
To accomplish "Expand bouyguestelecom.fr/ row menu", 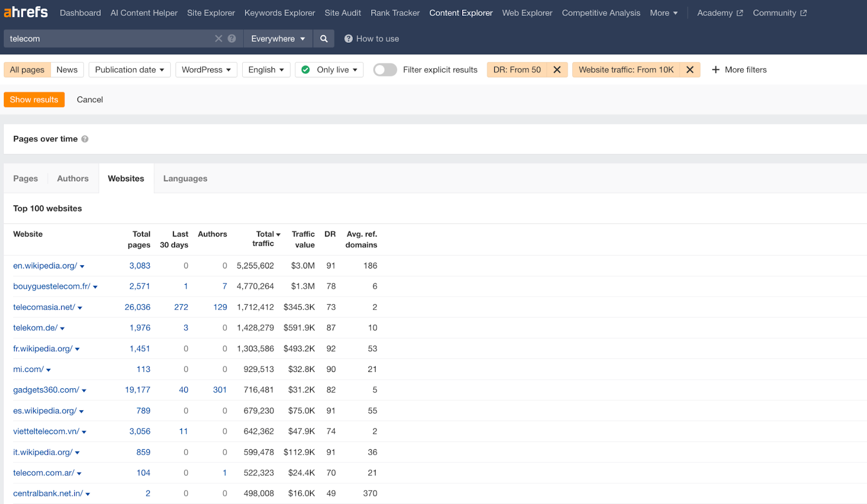I will pyautogui.click(x=95, y=287).
